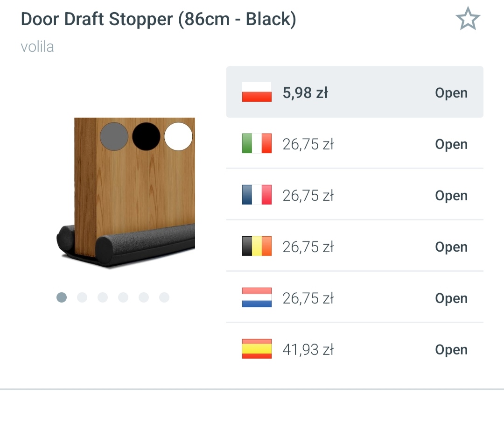Click the Spain flag icon
This screenshot has width=504, height=424.
257,349
